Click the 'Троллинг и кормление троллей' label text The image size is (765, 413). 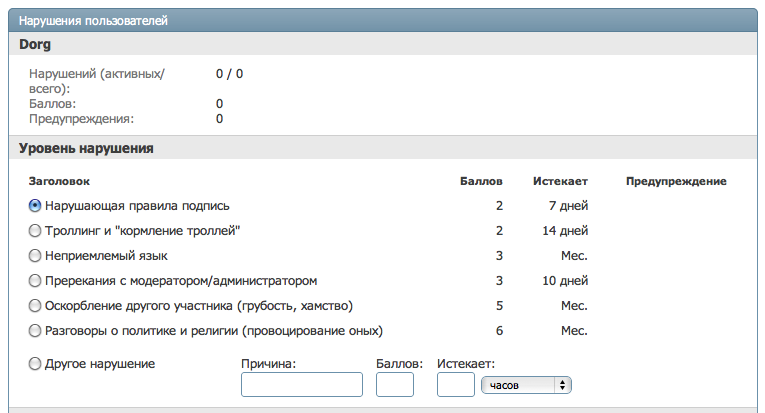pyautogui.click(x=142, y=231)
